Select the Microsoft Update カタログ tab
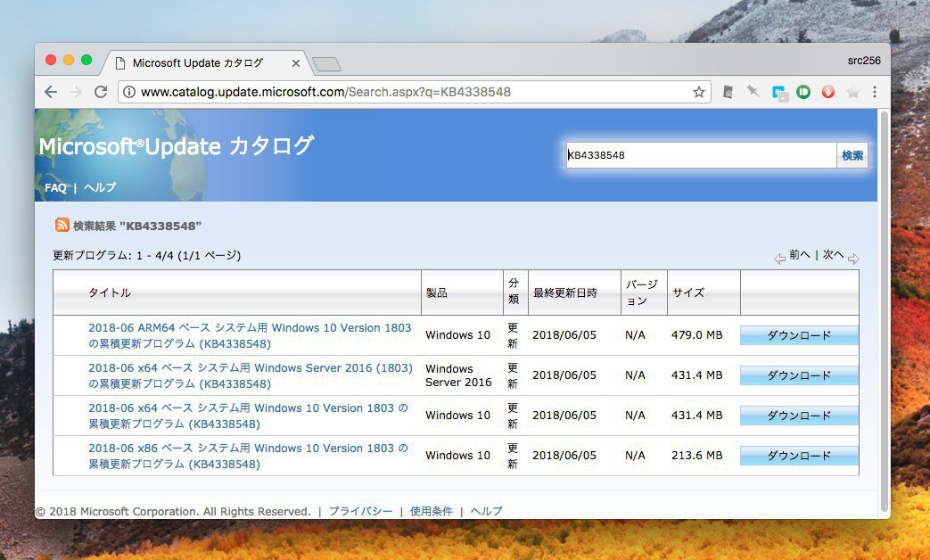 [198, 63]
